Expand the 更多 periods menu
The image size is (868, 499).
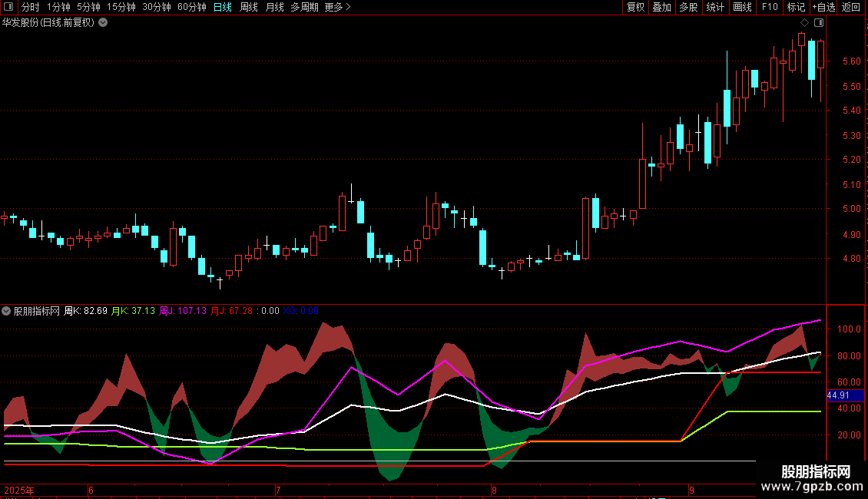337,8
